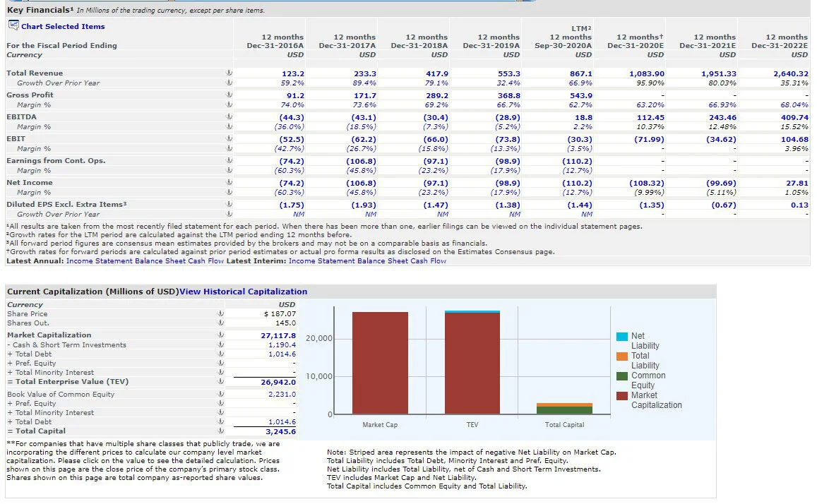Image resolution: width=817 pixels, height=504 pixels.
Task: Open the Chart Selected Items link
Action: pos(63,27)
